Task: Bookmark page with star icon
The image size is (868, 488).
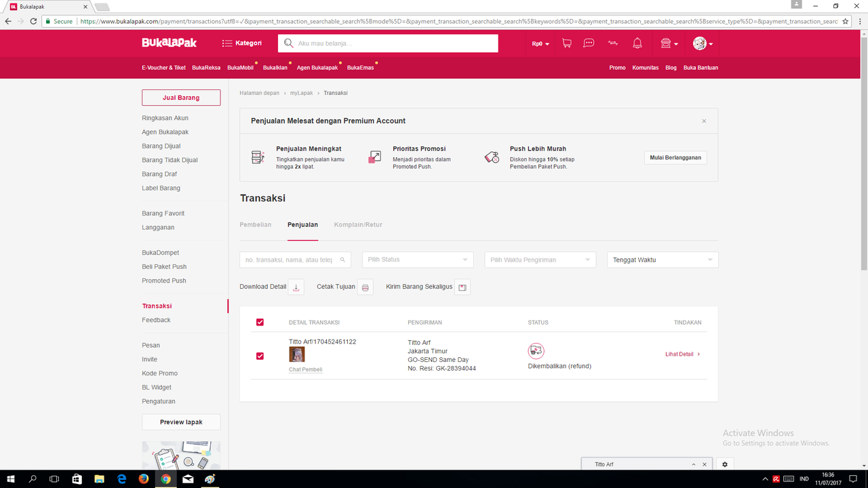Action: point(845,21)
